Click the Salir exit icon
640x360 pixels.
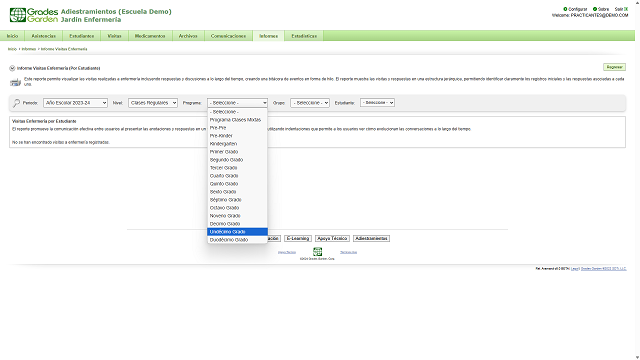[x=626, y=9]
